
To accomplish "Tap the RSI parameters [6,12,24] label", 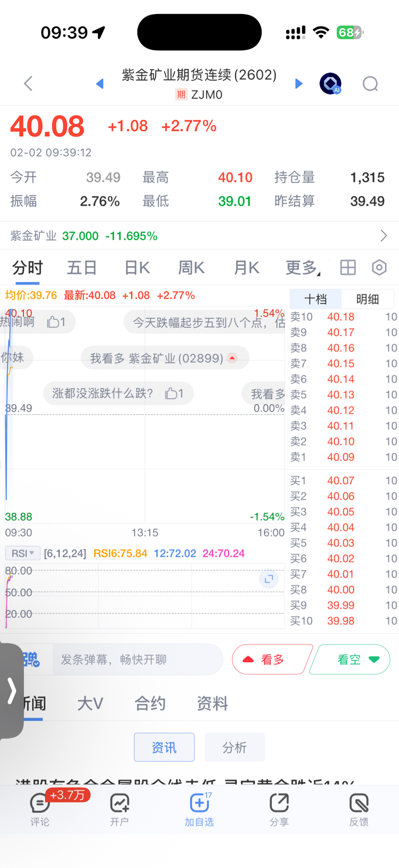I will tap(65, 553).
